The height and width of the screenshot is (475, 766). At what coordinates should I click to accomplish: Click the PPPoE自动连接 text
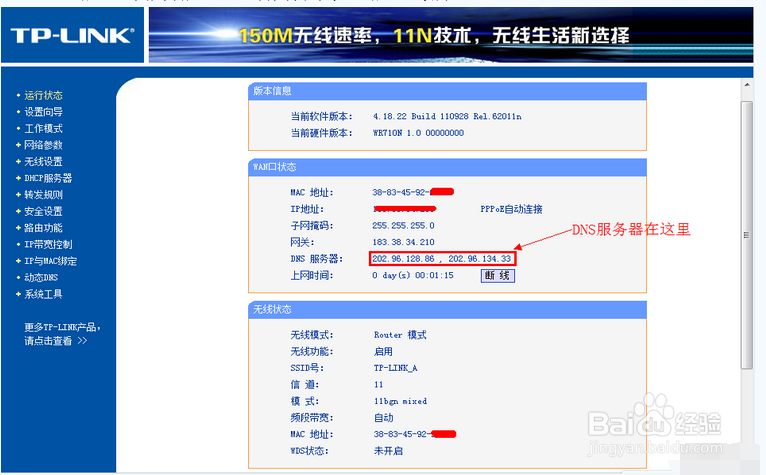[511, 209]
